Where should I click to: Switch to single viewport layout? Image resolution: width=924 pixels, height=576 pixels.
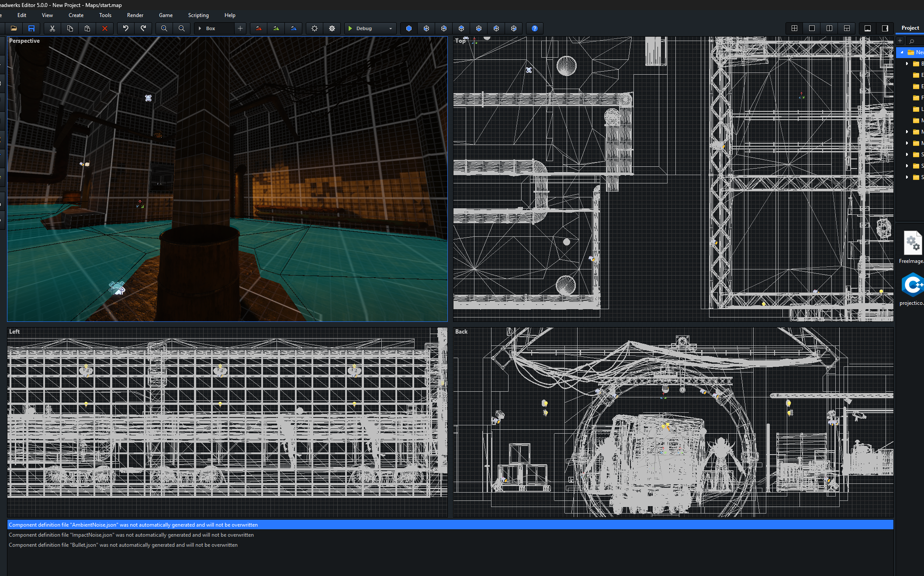click(x=812, y=28)
